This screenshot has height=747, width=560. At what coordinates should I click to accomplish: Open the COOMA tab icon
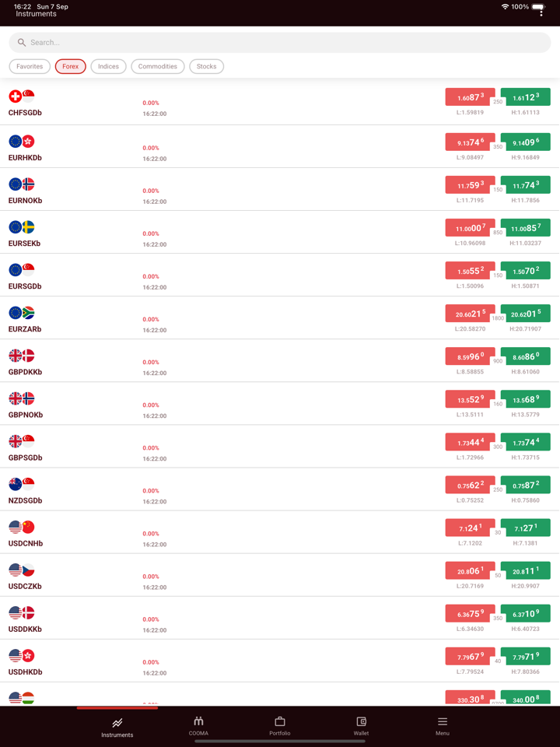pyautogui.click(x=198, y=721)
